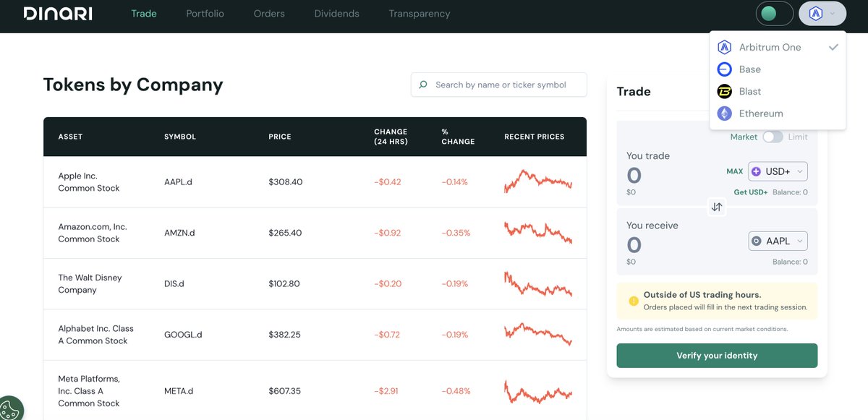Click the Limit order type label
Viewport: 868px width, 420px height.
pos(798,137)
